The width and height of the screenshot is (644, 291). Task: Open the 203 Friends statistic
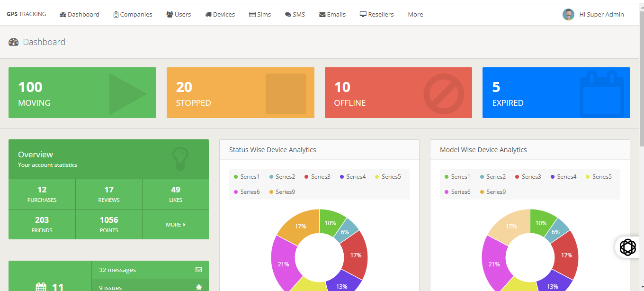(42, 225)
